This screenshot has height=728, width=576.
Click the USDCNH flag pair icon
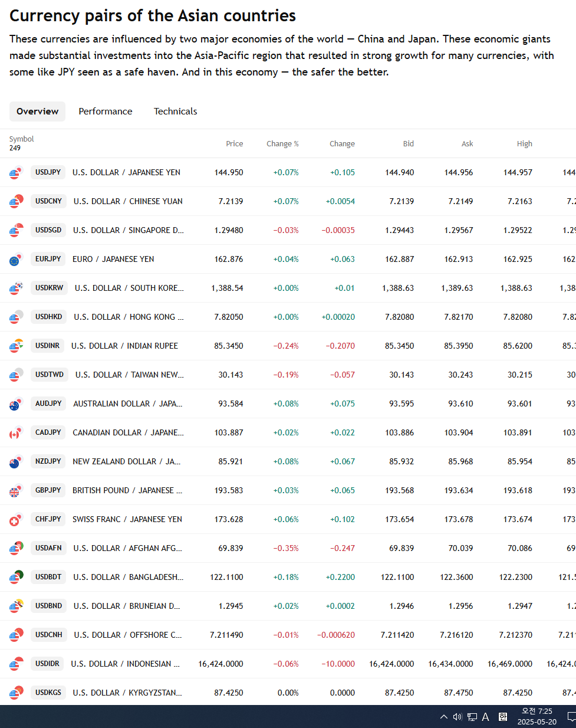pos(16,635)
